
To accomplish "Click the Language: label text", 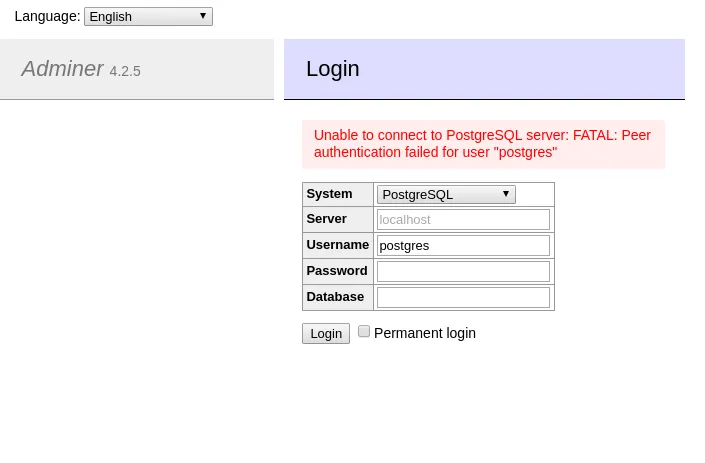I will coord(47,17).
